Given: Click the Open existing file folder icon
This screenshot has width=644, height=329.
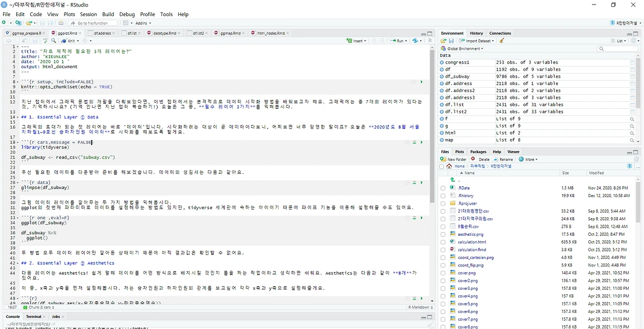Looking at the screenshot, I should pos(29,23).
